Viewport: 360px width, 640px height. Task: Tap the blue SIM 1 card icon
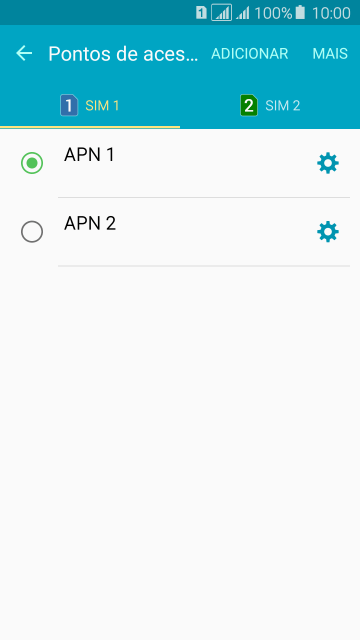coord(69,105)
